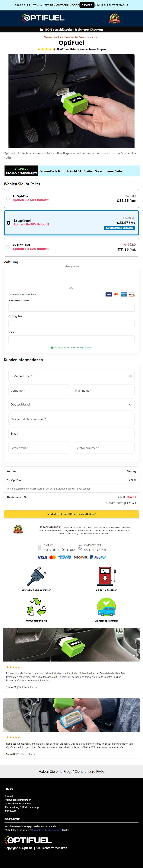
Task: Click the blue car universal fit icon
Action: point(106,607)
